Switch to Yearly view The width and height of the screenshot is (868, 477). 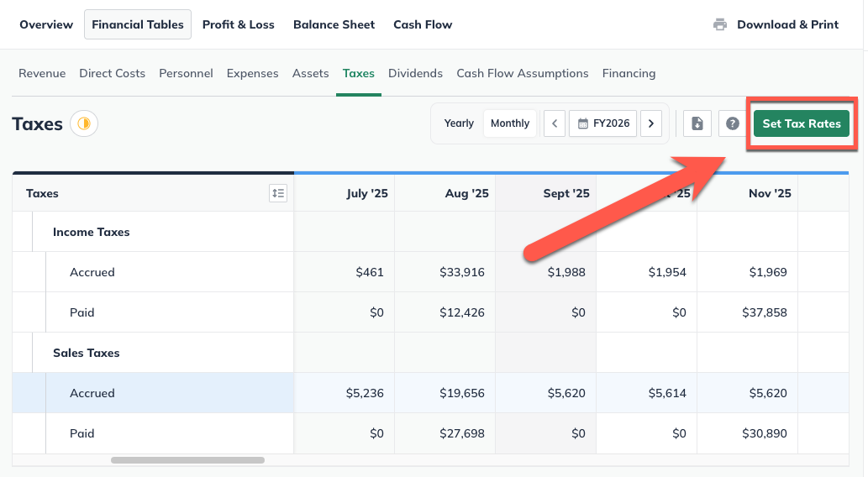click(x=459, y=123)
